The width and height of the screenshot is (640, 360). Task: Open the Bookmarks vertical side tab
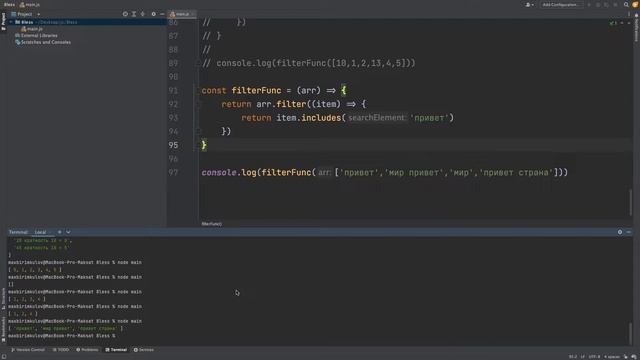(3, 329)
